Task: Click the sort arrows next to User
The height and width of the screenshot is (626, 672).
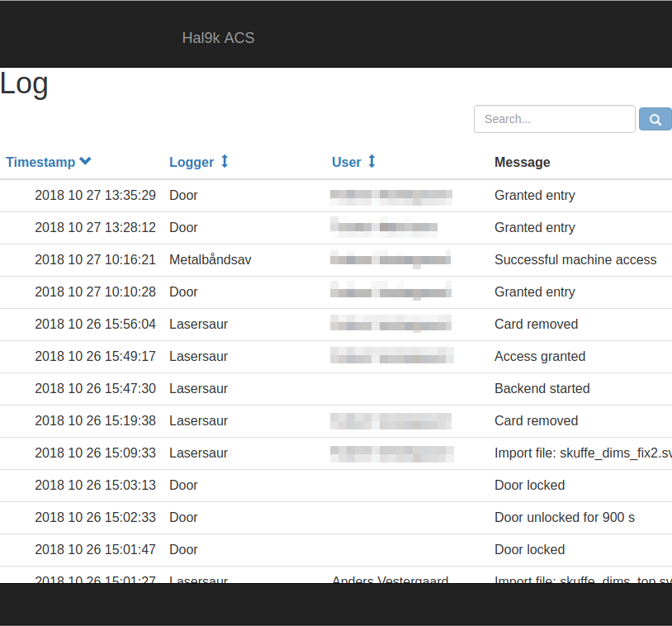Action: pos(371,162)
